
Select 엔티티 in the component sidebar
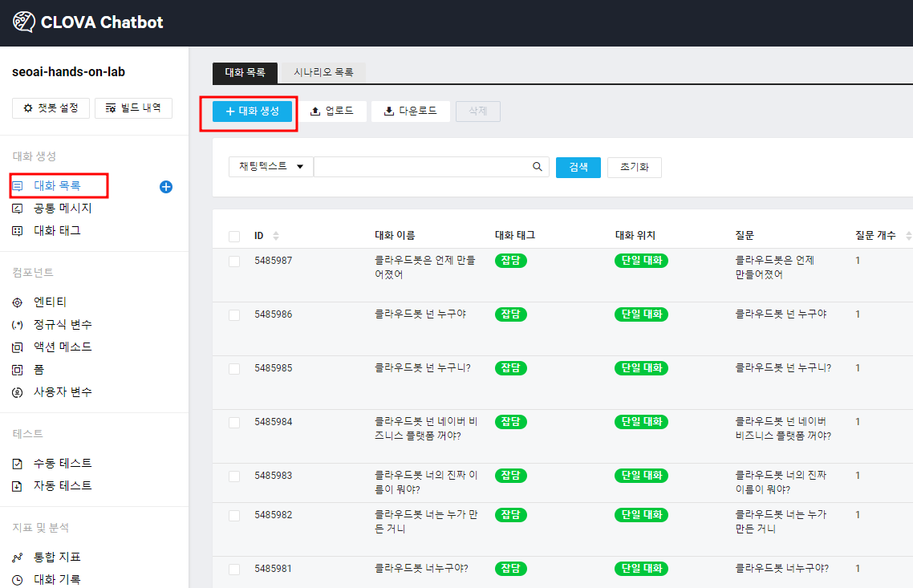(x=45, y=302)
